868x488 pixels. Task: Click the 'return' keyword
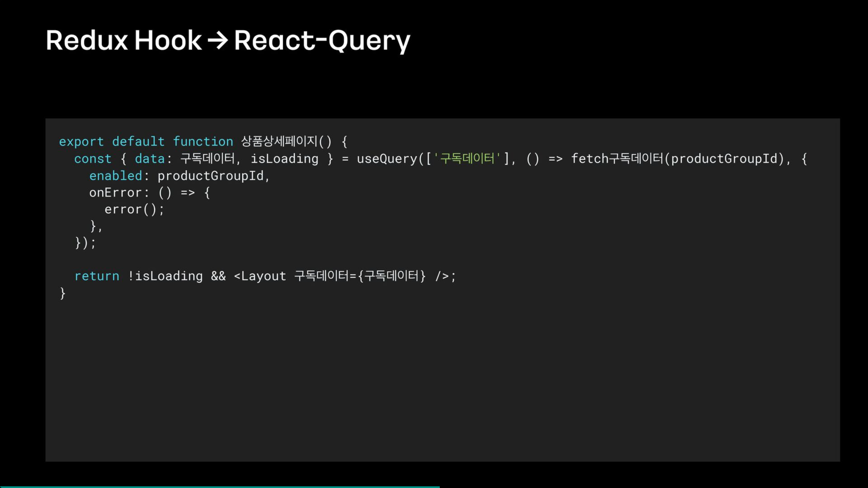[x=97, y=276]
